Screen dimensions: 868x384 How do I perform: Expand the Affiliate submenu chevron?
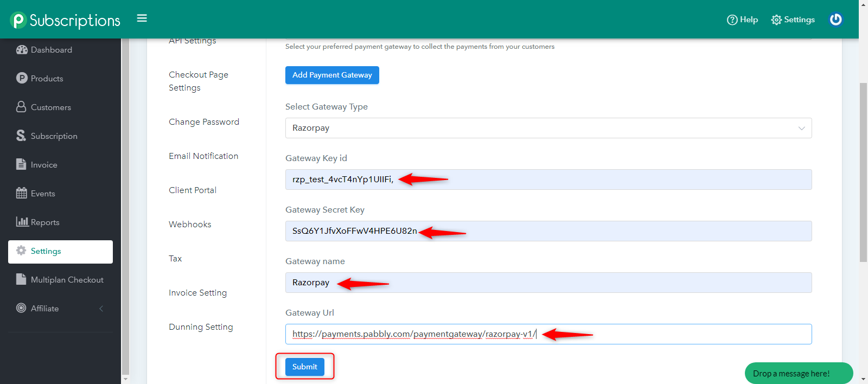(x=101, y=309)
